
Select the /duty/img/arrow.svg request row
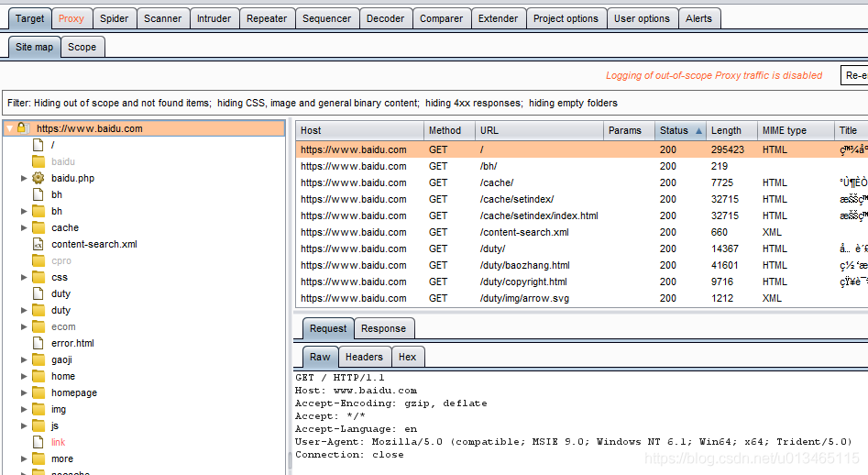coord(582,298)
